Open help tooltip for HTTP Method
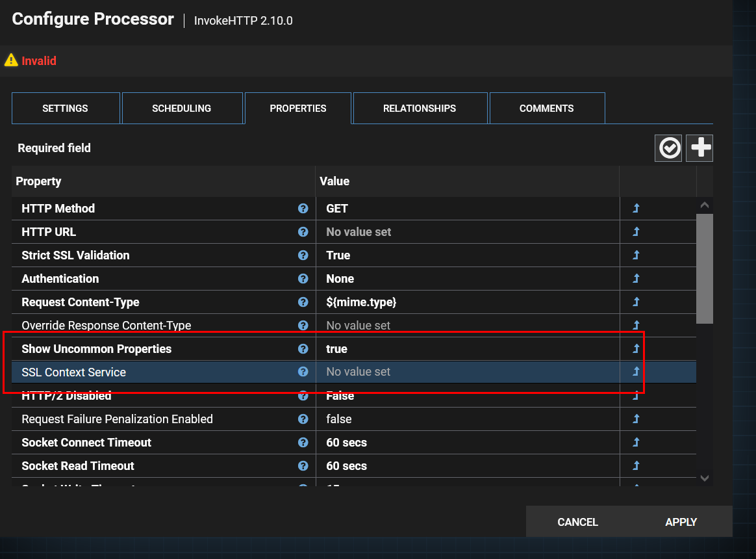756x559 pixels. (303, 209)
